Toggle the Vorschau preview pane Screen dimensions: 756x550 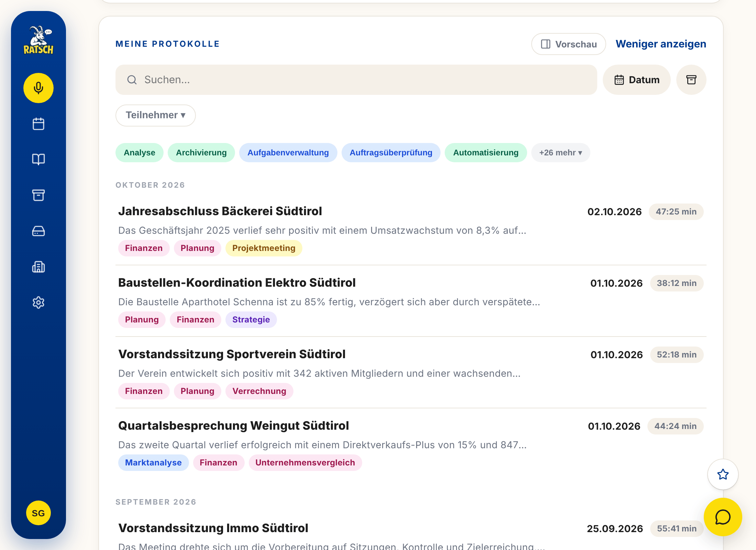[569, 44]
